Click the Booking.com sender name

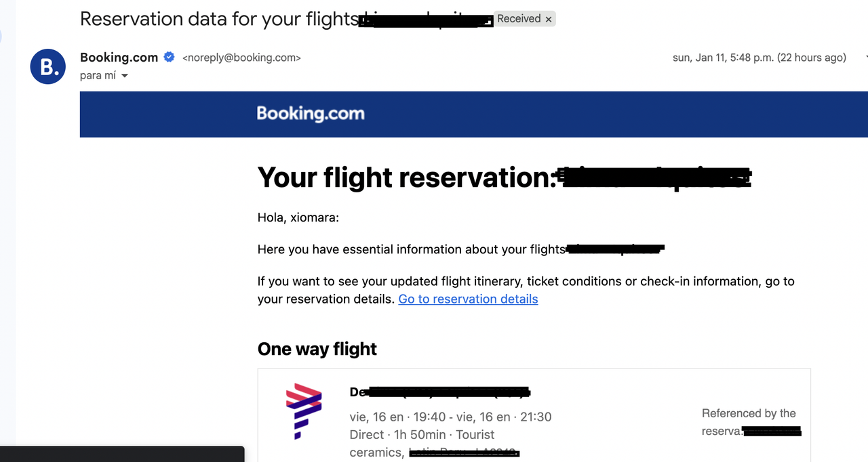click(119, 58)
